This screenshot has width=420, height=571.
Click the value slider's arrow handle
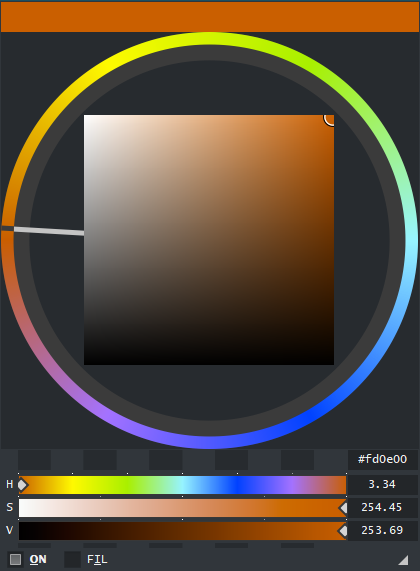(343, 531)
